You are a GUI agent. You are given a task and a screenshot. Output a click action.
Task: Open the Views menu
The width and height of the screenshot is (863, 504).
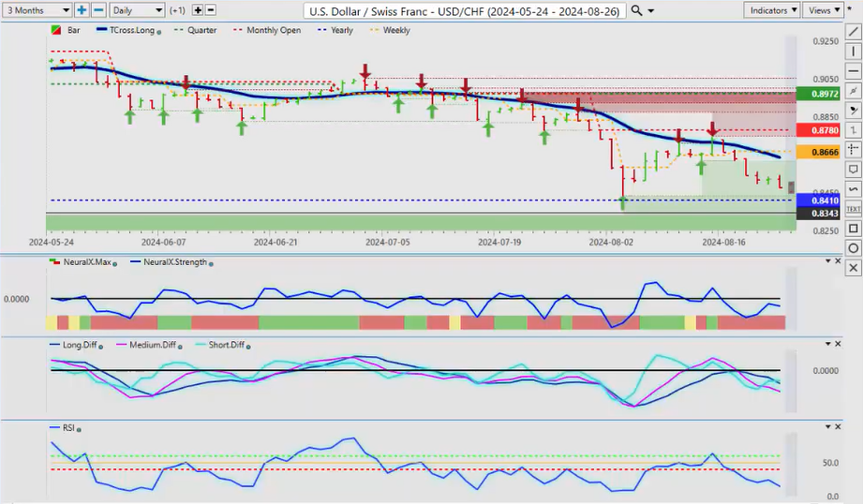coord(823,10)
